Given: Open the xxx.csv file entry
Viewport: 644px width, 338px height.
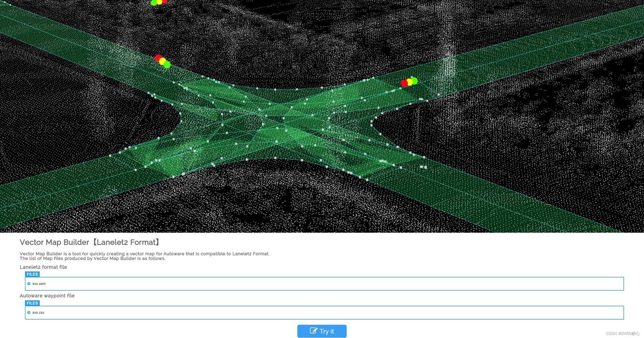Looking at the screenshot, I should 38,313.
